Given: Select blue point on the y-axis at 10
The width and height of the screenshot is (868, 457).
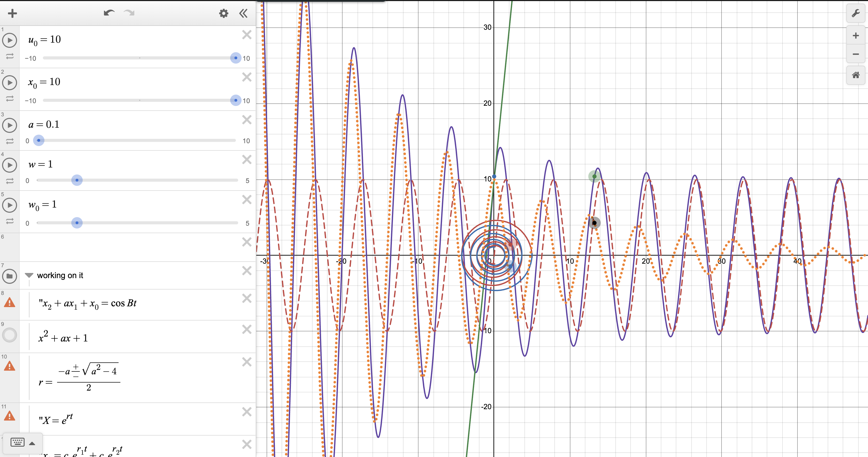Looking at the screenshot, I should [x=494, y=176].
